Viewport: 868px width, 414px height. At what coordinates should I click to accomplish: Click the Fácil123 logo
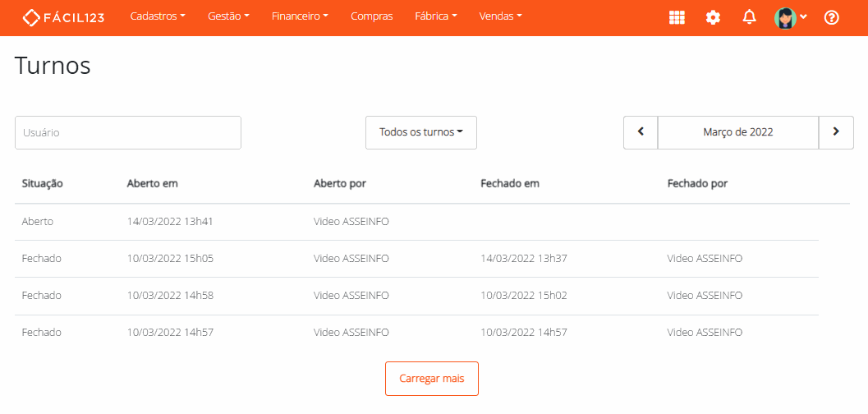point(63,17)
